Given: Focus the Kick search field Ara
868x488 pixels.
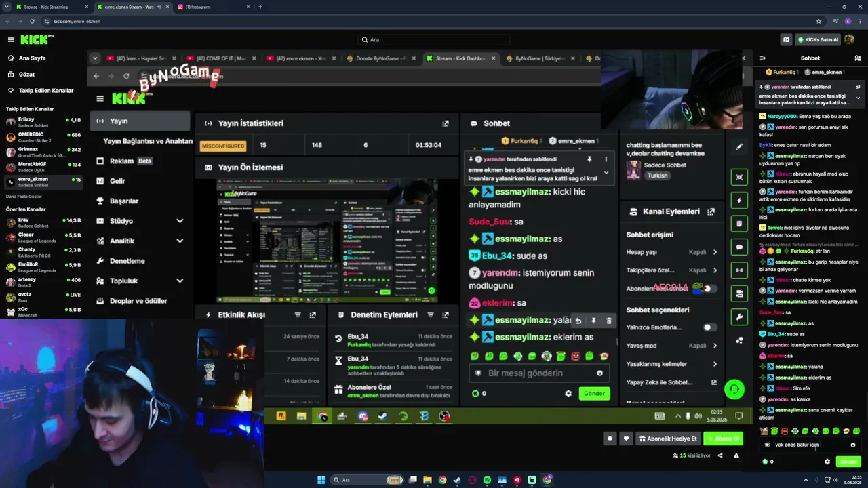Looking at the screenshot, I should [x=434, y=40].
